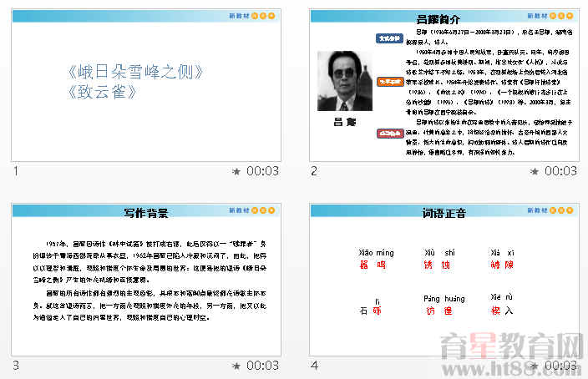Click the portrait photo in slide 2
Viewport: 588px width, 379px height.
pyautogui.click(x=344, y=81)
